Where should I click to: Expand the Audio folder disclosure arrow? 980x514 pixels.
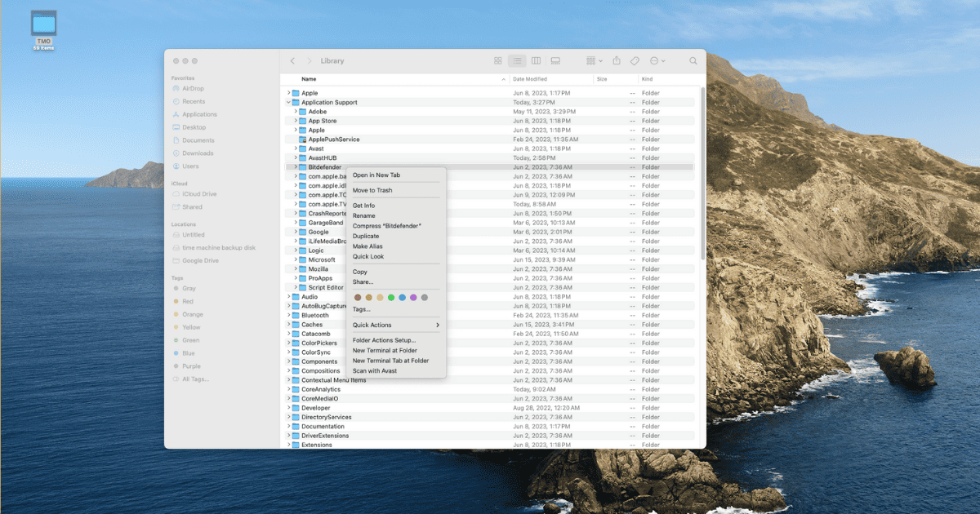click(288, 297)
